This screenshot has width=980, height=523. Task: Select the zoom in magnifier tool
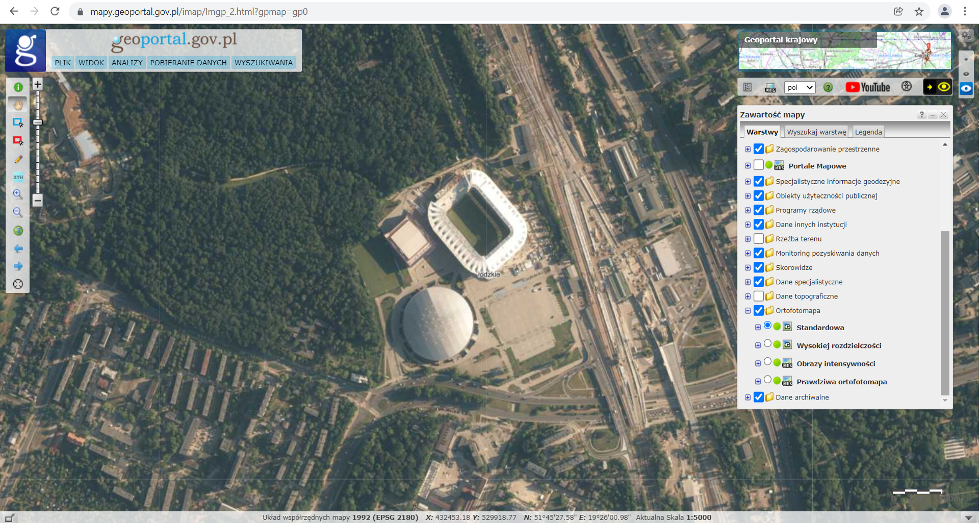tap(18, 194)
